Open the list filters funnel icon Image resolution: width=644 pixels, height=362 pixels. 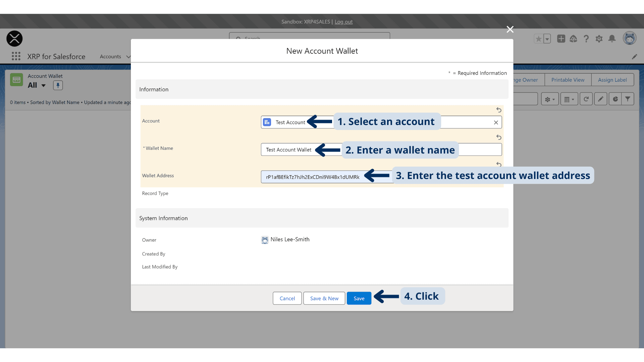[628, 99]
